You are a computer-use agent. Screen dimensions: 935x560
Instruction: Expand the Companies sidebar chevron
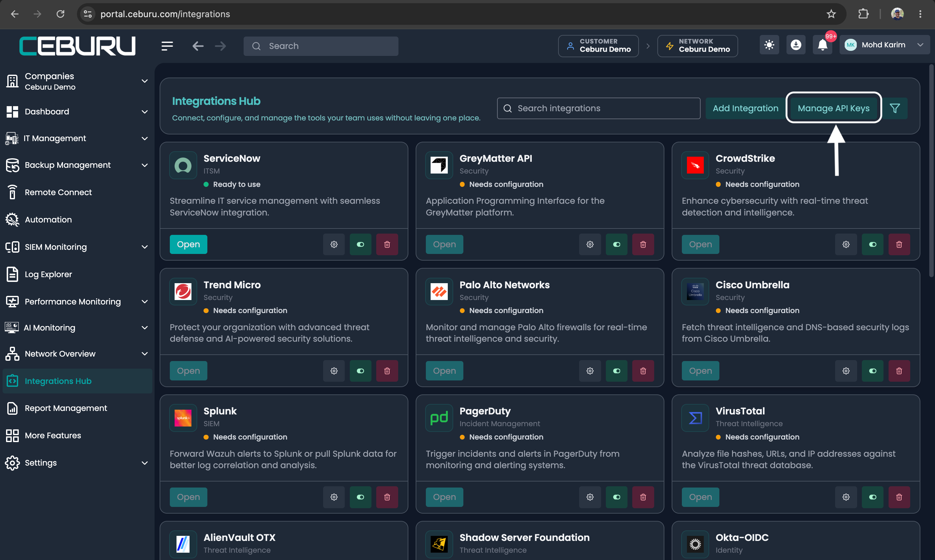(x=144, y=81)
